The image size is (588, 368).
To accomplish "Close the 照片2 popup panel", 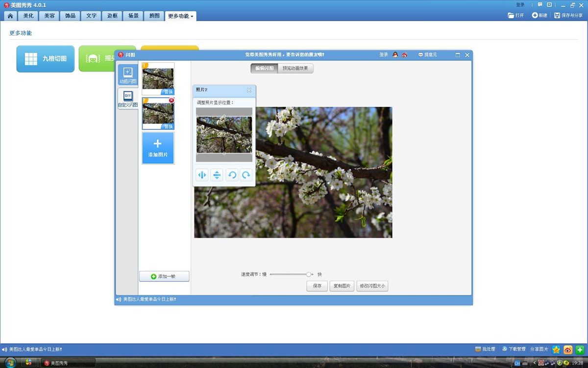I will pos(249,90).
